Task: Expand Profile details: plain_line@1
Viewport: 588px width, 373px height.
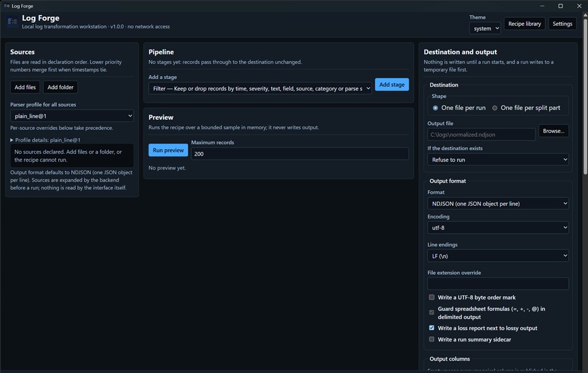Action: pos(45,140)
